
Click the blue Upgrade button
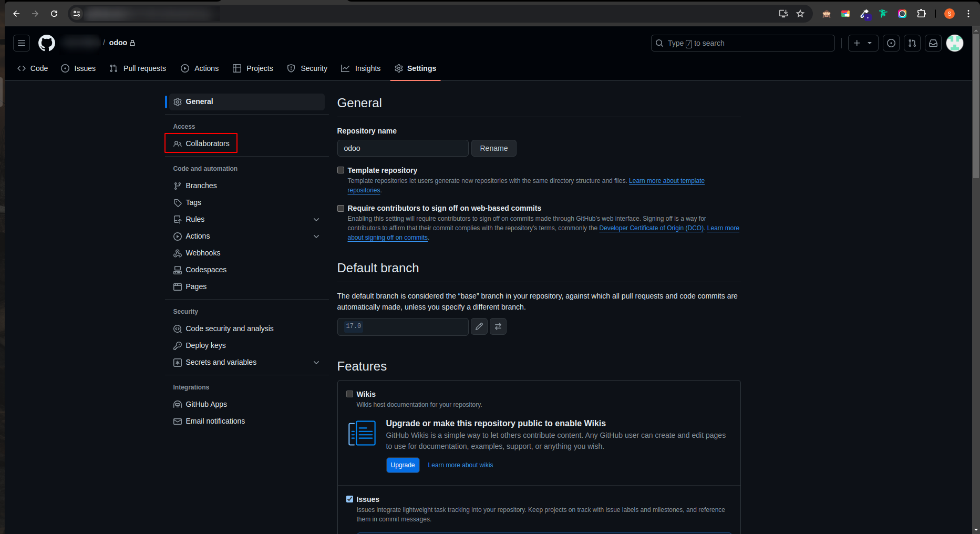pyautogui.click(x=403, y=465)
